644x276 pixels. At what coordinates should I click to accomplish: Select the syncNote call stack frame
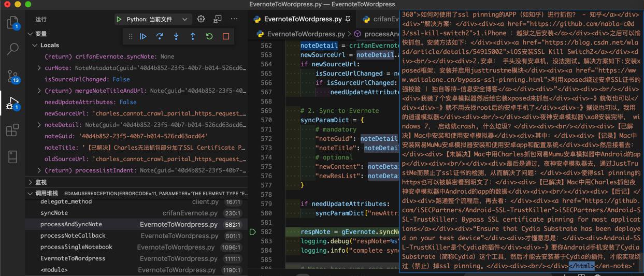click(x=54, y=213)
